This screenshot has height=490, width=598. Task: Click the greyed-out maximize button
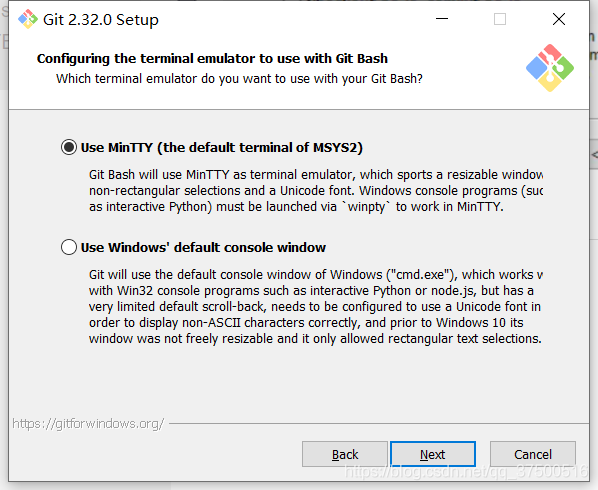(x=500, y=19)
